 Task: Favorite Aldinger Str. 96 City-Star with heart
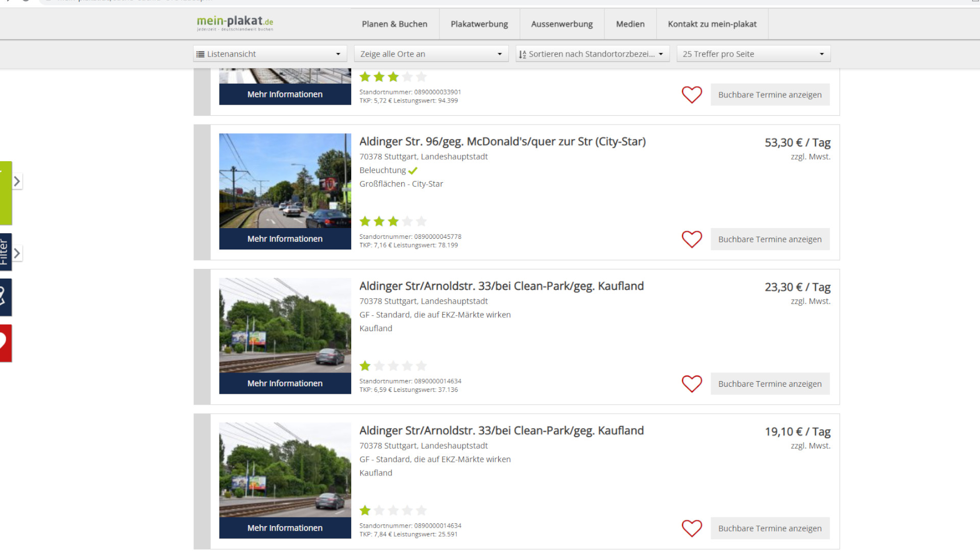(x=692, y=239)
